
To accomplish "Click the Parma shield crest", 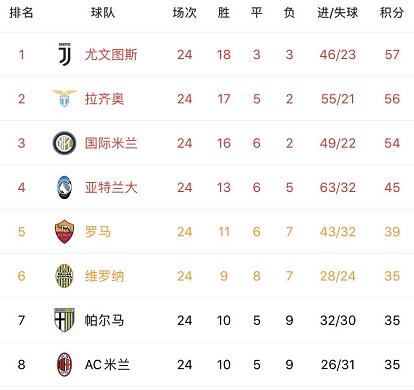I will click(x=64, y=320).
